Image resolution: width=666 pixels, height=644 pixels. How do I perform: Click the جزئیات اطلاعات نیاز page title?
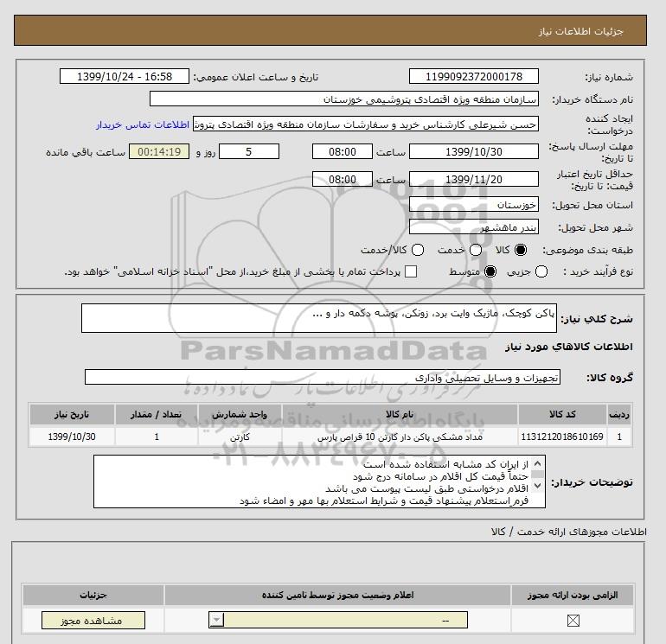point(580,31)
